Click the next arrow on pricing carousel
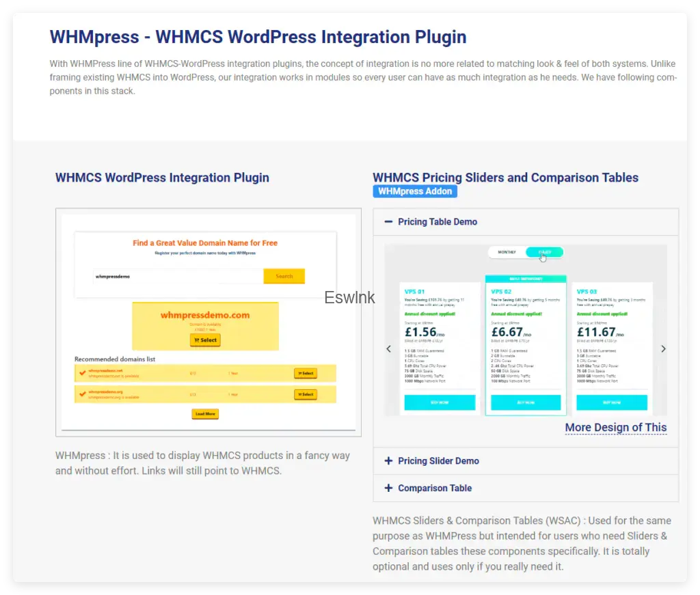This screenshot has width=700, height=595. pyautogui.click(x=662, y=348)
